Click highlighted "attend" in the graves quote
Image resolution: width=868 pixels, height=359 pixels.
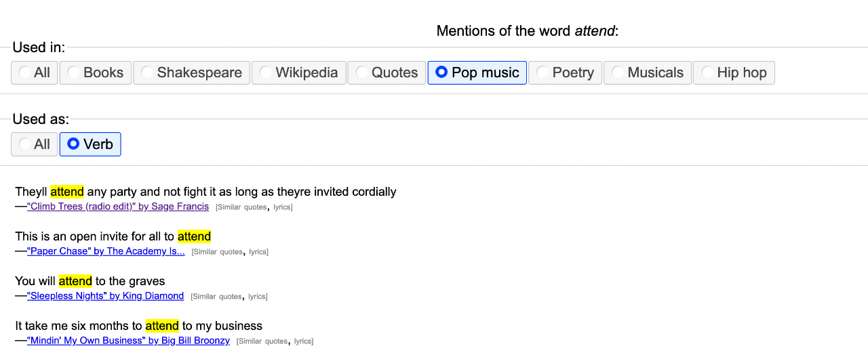(75, 281)
